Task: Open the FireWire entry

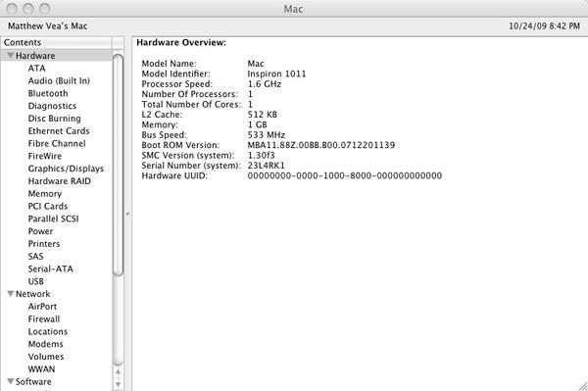Action: 45,156
